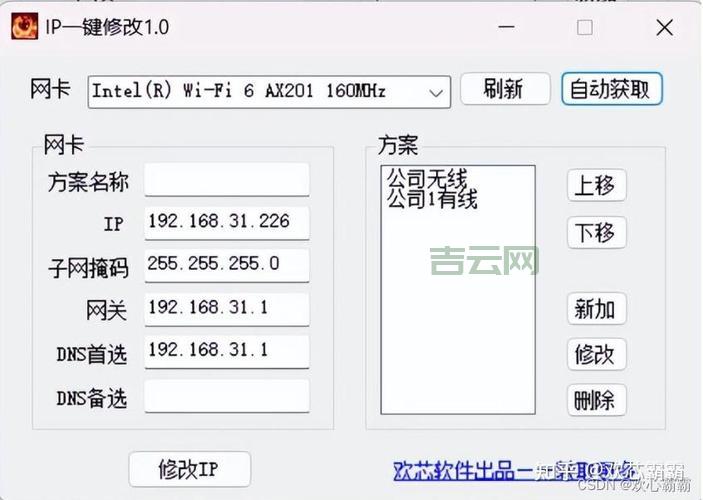
Task: Click the DNS首选 input field
Action: point(227,352)
